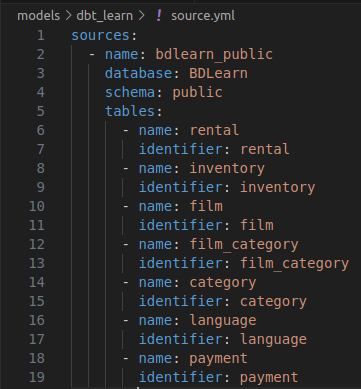Screen dimensions: 361x389
Task: Click line number 1 in the gutter
Action: (x=41, y=35)
